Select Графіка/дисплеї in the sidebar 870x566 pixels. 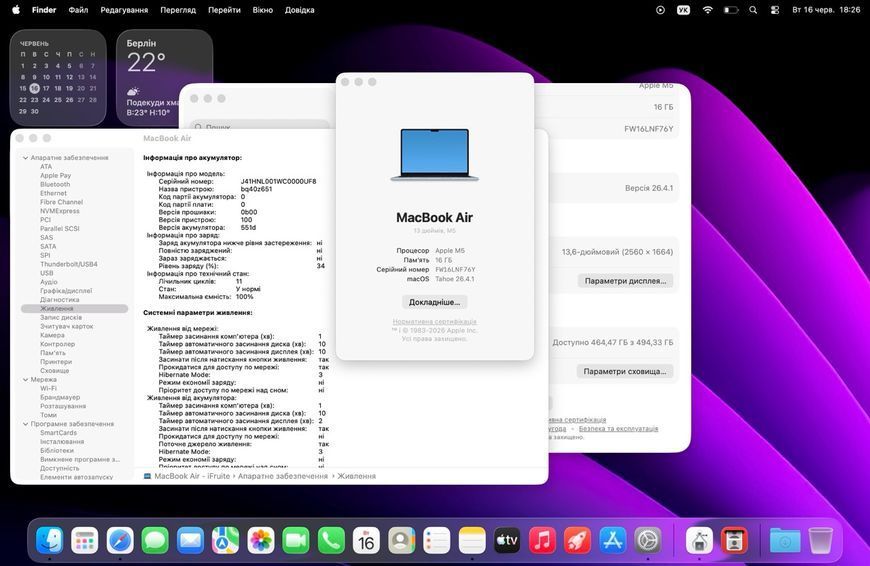[66, 291]
